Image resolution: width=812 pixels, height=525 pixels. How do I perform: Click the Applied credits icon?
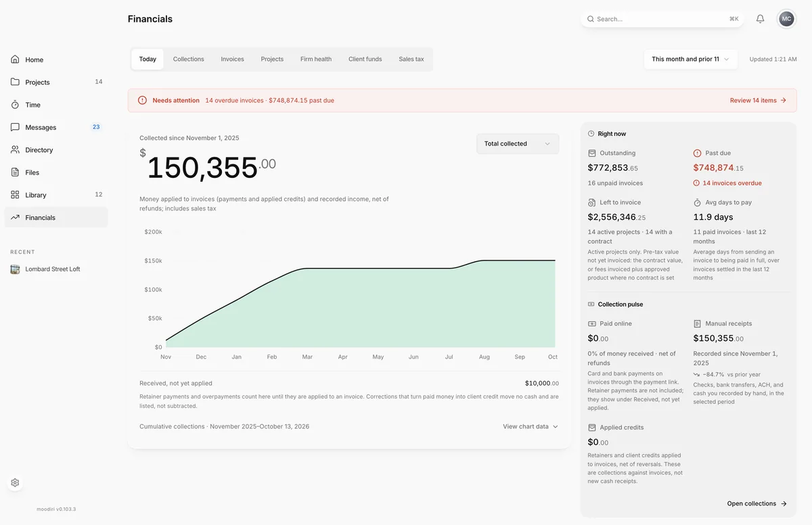click(x=592, y=428)
